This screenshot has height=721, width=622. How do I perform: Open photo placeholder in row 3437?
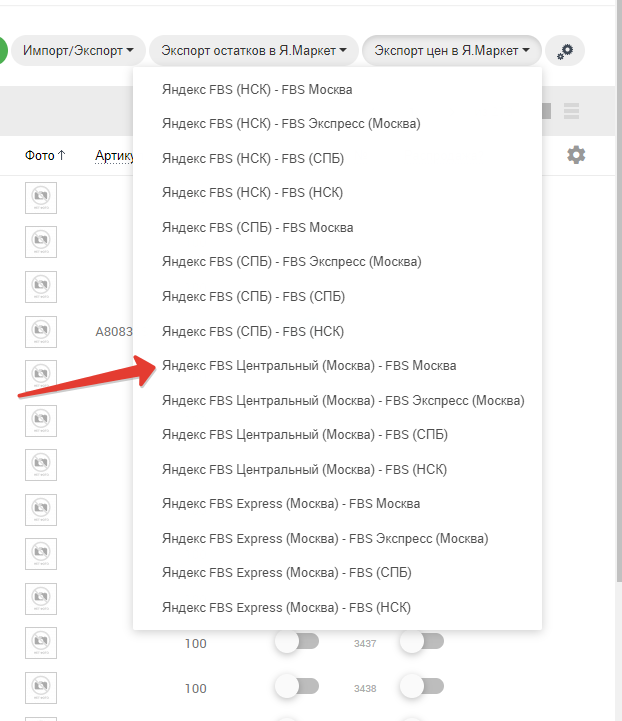tap(41, 643)
